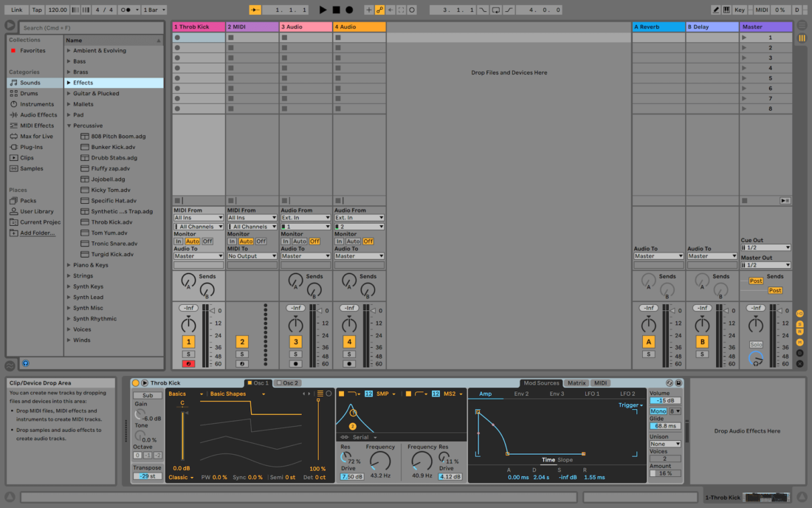Solo track 3 Audio
This screenshot has height=508, width=812.
pos(296,354)
